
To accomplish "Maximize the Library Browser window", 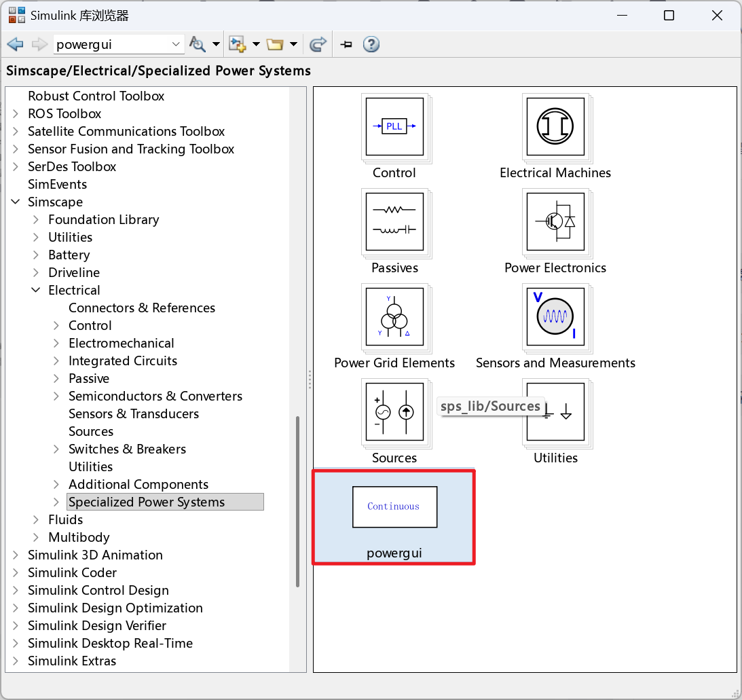I will coord(669,16).
